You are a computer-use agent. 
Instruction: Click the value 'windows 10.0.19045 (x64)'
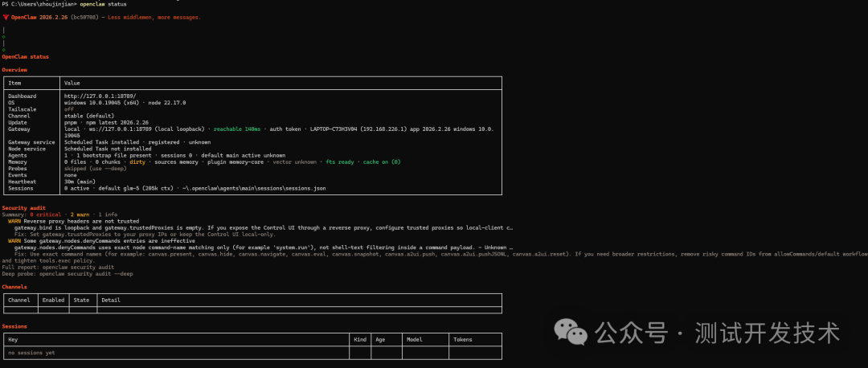click(101, 103)
